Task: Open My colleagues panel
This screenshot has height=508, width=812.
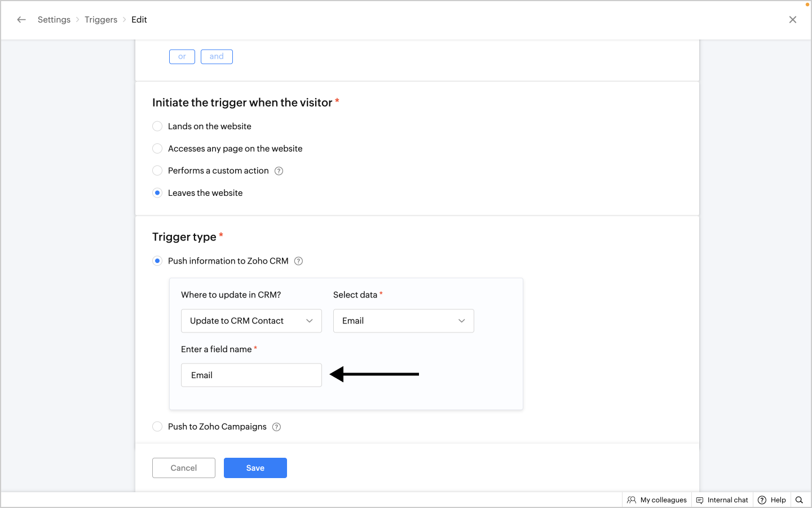Action: tap(657, 500)
